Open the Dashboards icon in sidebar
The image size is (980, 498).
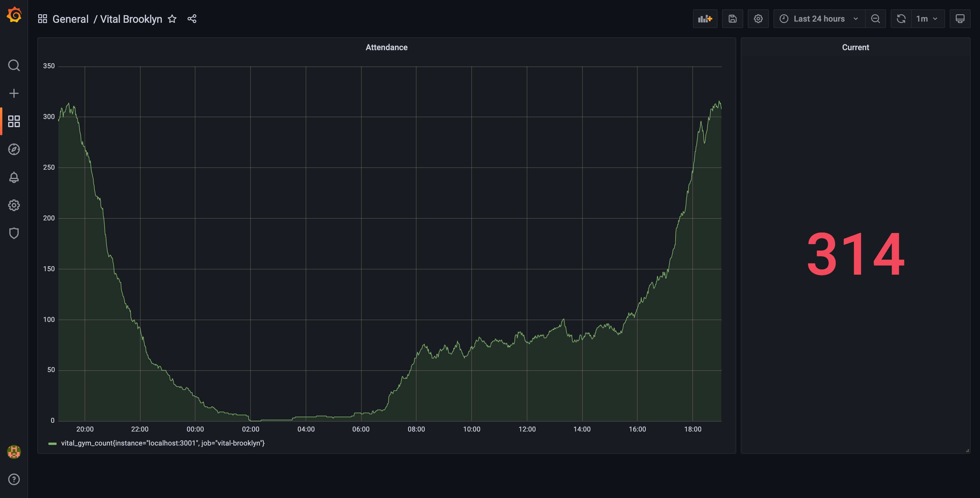(14, 121)
